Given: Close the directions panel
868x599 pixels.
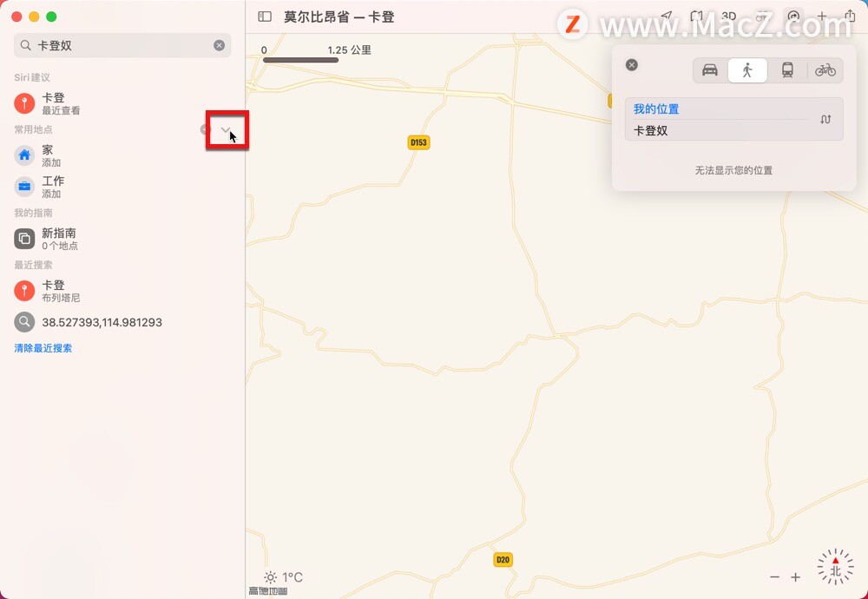Looking at the screenshot, I should coord(632,65).
